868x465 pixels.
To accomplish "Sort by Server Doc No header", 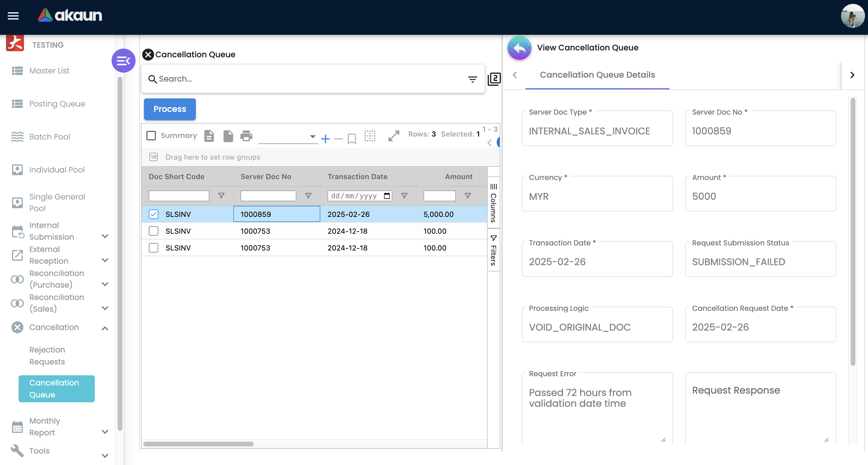I will [x=266, y=177].
